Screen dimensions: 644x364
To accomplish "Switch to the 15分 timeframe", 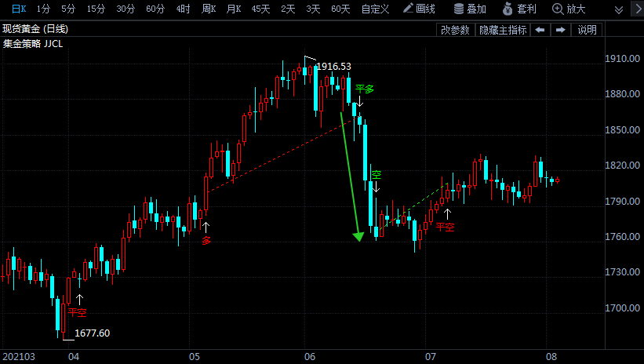I will click(x=96, y=9).
